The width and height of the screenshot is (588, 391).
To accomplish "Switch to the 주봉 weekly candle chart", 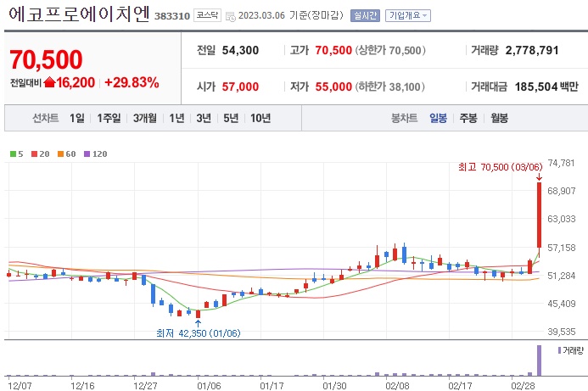I will point(468,118).
